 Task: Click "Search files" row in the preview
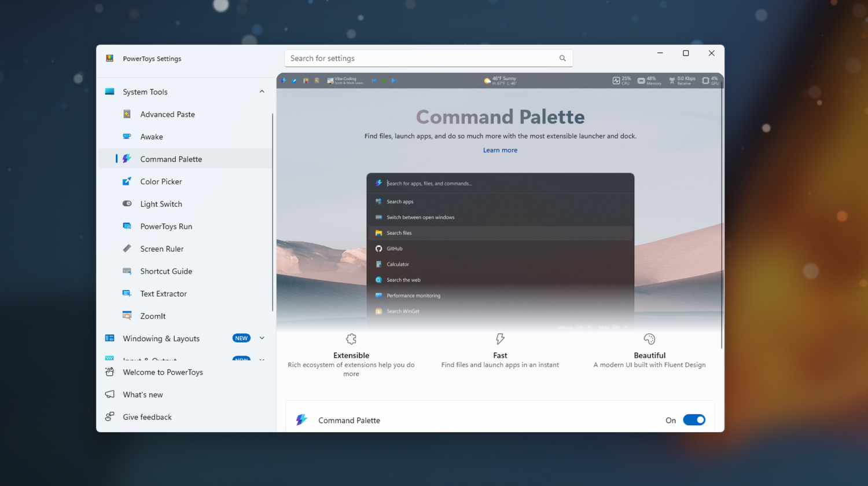(x=500, y=233)
